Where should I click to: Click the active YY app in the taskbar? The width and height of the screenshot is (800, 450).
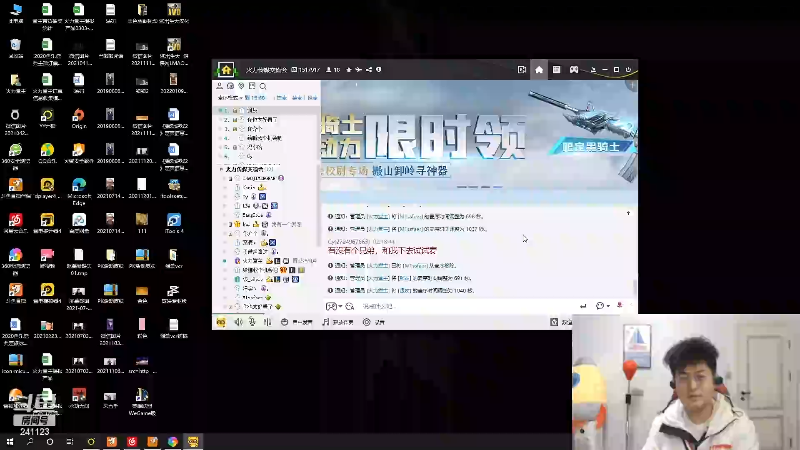point(193,442)
